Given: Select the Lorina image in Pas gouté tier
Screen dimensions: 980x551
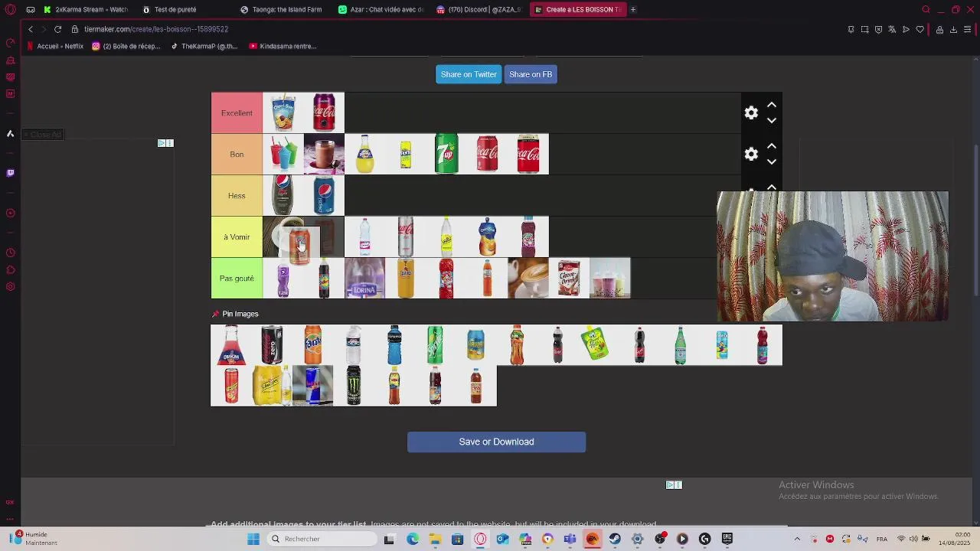Looking at the screenshot, I should coord(364,279).
